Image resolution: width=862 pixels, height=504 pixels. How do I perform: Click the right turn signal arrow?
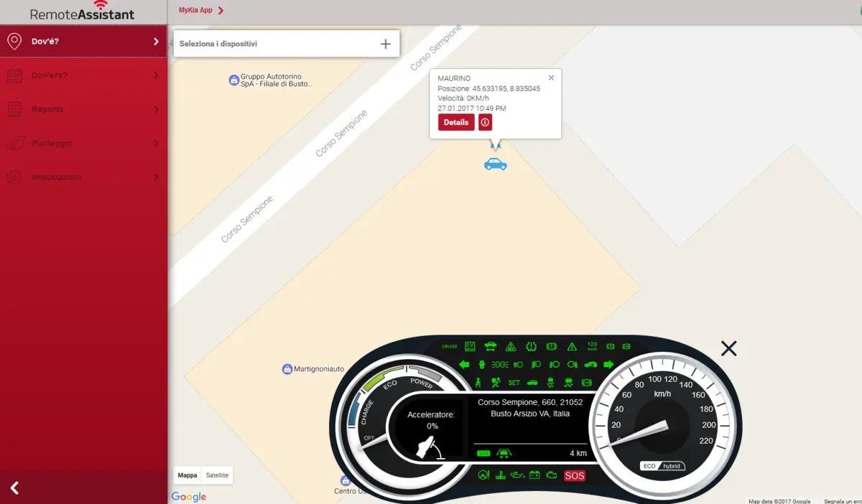(608, 365)
